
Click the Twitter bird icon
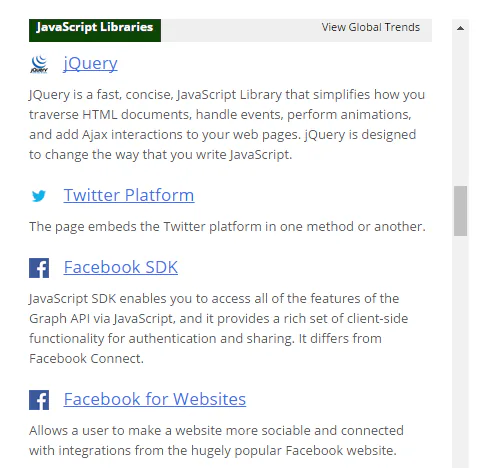pos(39,196)
